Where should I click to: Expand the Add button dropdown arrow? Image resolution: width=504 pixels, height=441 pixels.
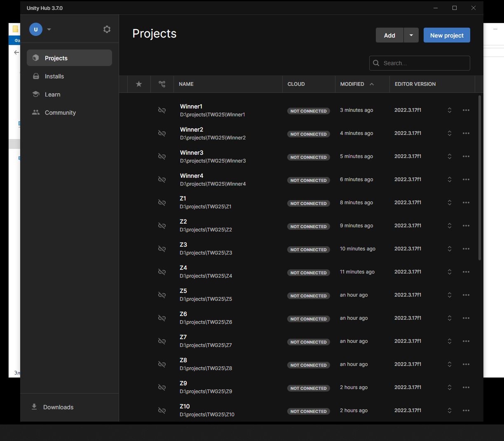click(411, 35)
